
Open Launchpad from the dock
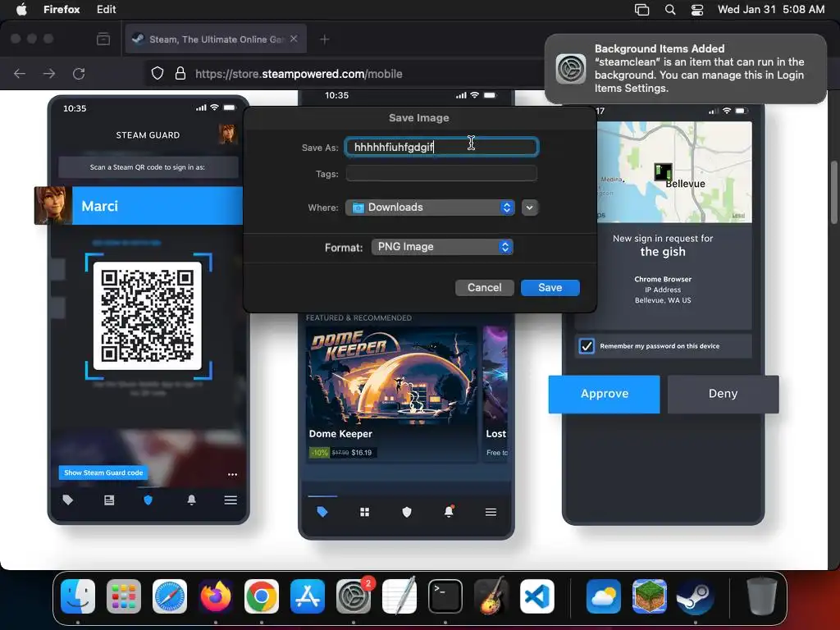124,596
